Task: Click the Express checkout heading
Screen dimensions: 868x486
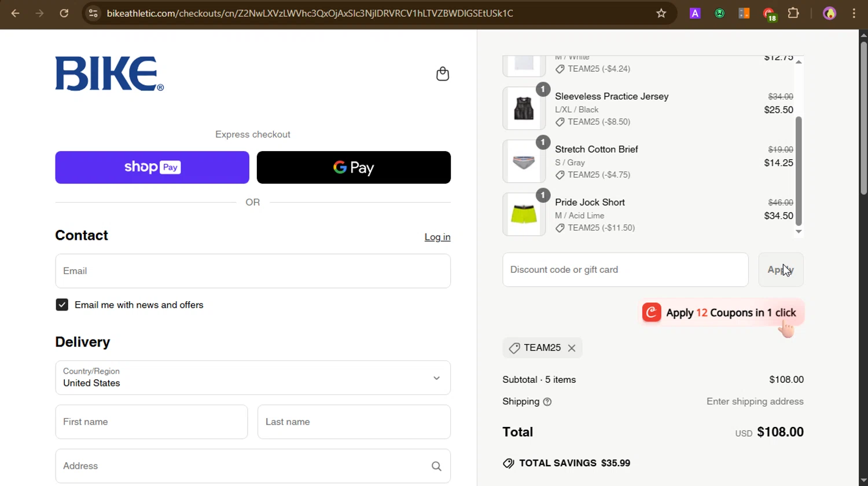Action: point(253,134)
